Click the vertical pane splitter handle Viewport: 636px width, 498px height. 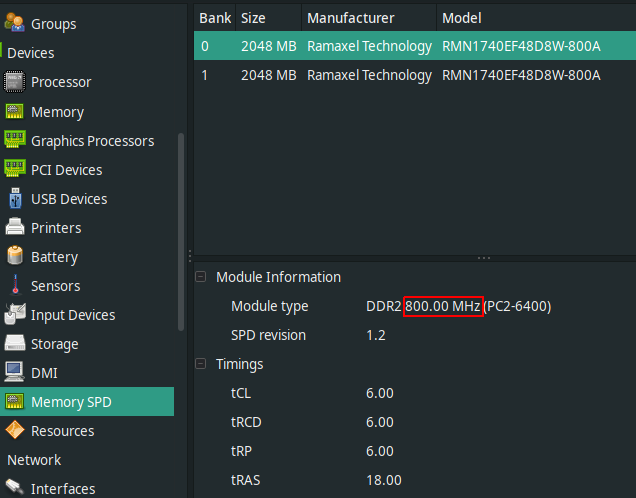pos(190,255)
